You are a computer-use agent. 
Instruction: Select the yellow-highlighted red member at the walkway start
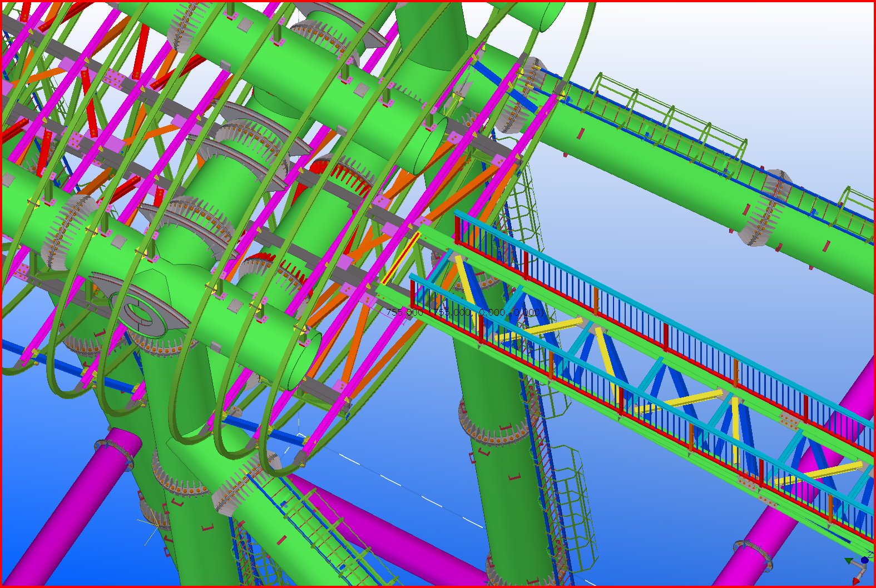point(400,260)
